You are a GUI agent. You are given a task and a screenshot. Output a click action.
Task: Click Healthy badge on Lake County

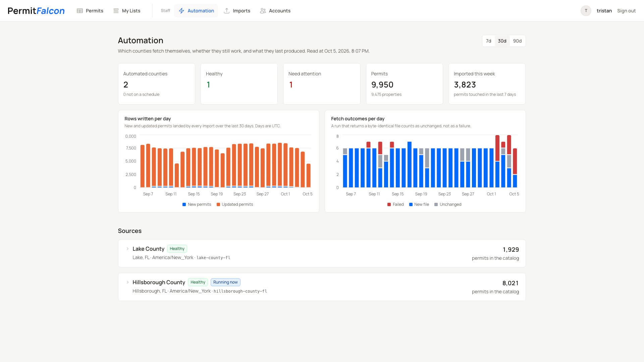pyautogui.click(x=177, y=249)
